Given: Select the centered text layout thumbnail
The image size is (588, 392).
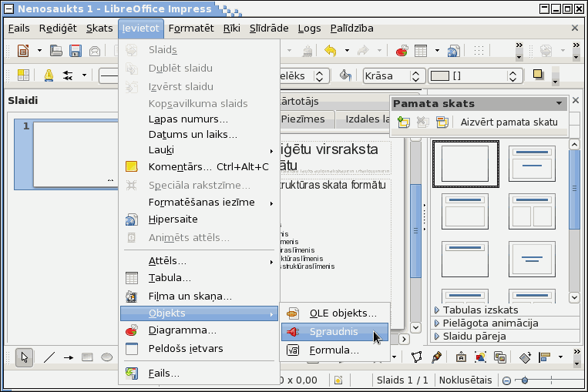Looking at the screenshot, I should [532, 259].
